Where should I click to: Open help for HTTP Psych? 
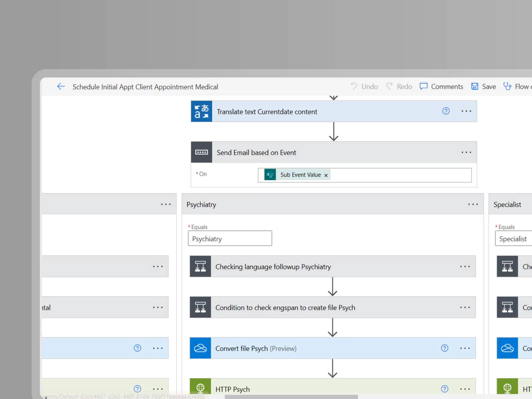pos(445,389)
